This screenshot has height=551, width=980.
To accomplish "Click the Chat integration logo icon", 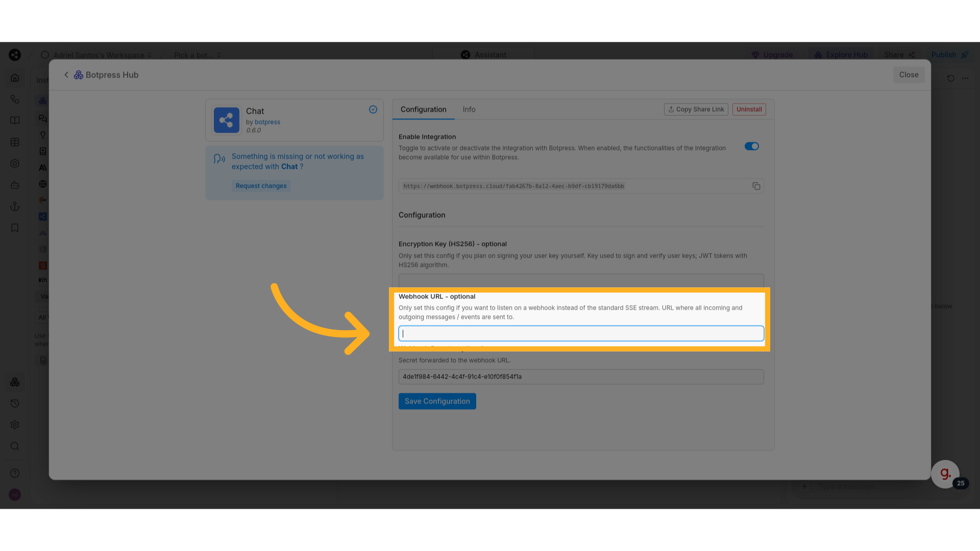I will [x=226, y=120].
